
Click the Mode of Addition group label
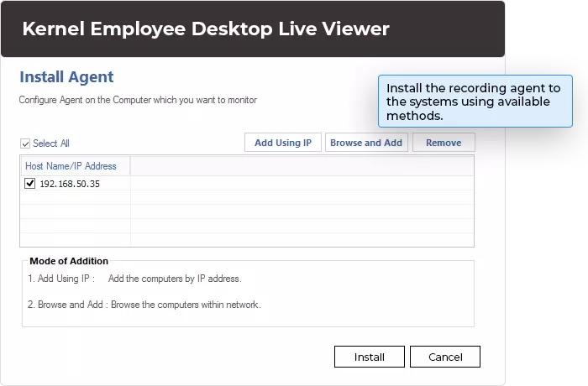point(69,261)
